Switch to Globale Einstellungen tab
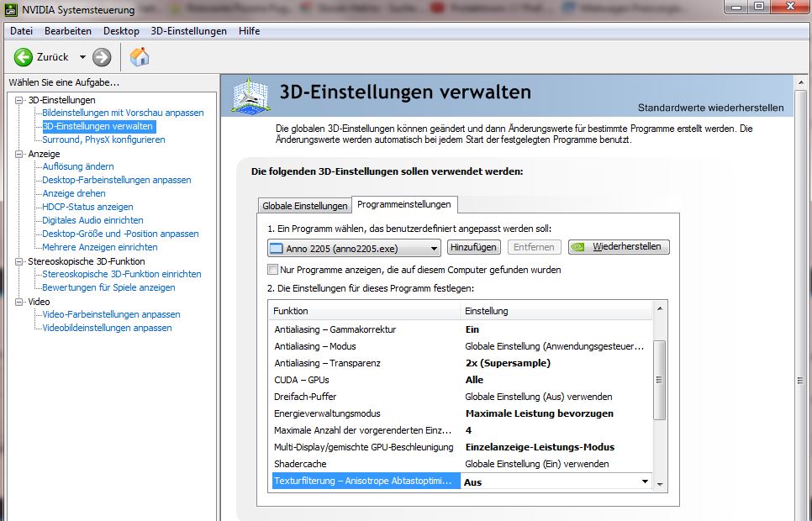Viewport: 812px width, 521px height. (304, 206)
